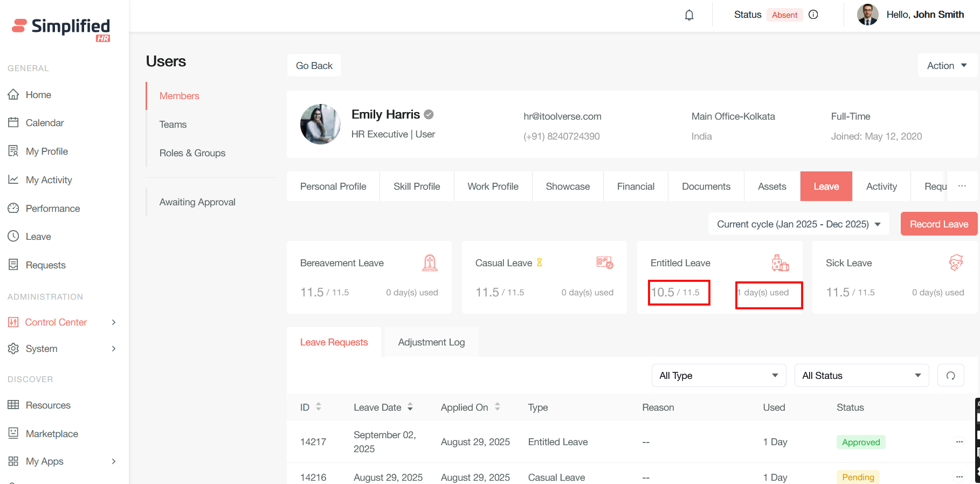This screenshot has width=980, height=484.
Task: Sort the table by ID column
Action: pos(319,407)
